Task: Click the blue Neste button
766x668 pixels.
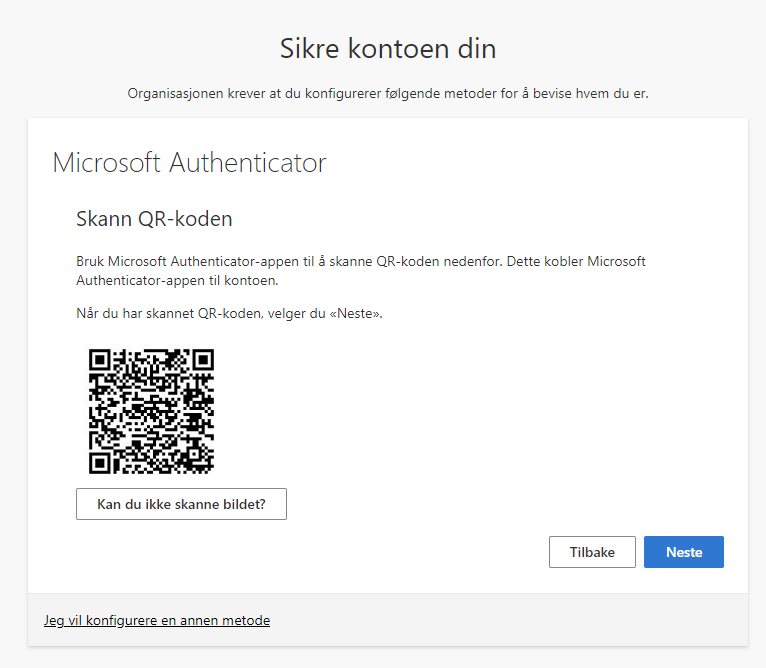Action: click(x=683, y=552)
